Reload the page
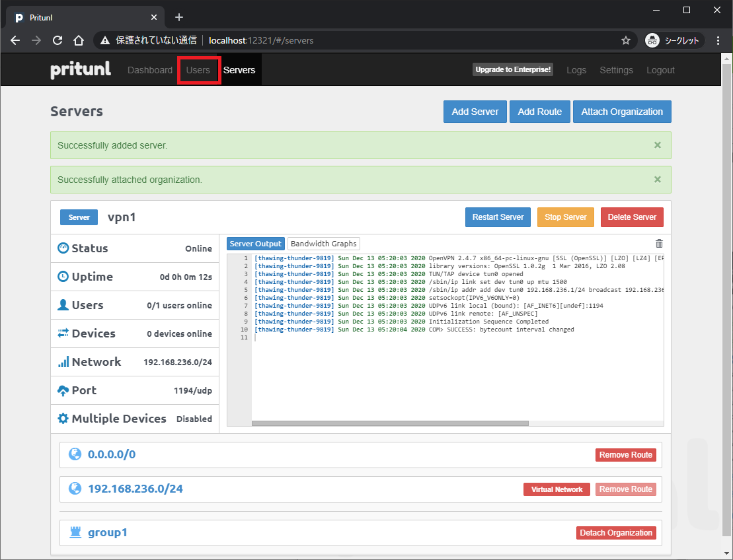The height and width of the screenshot is (560, 733). [58, 40]
